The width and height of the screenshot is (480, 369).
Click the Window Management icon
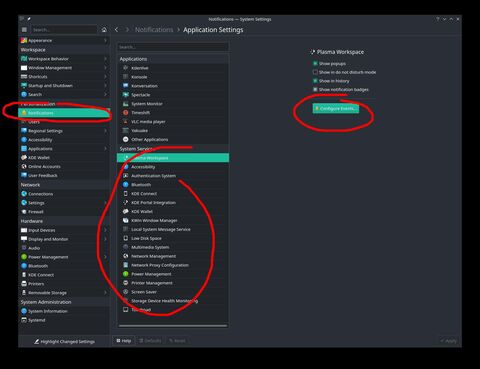[24, 68]
